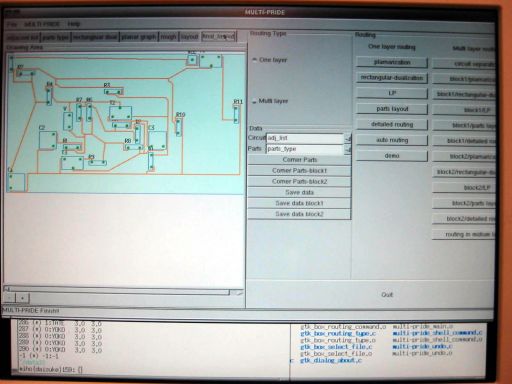Select the One layer radio button
Viewport: 512px width, 384px height.
255,60
